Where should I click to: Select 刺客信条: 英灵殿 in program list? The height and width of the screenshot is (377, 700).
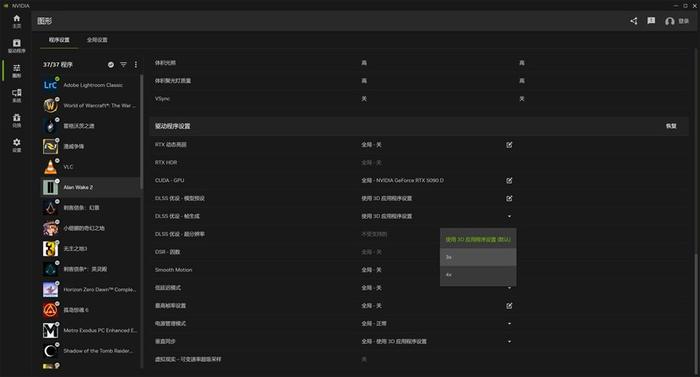(91, 269)
